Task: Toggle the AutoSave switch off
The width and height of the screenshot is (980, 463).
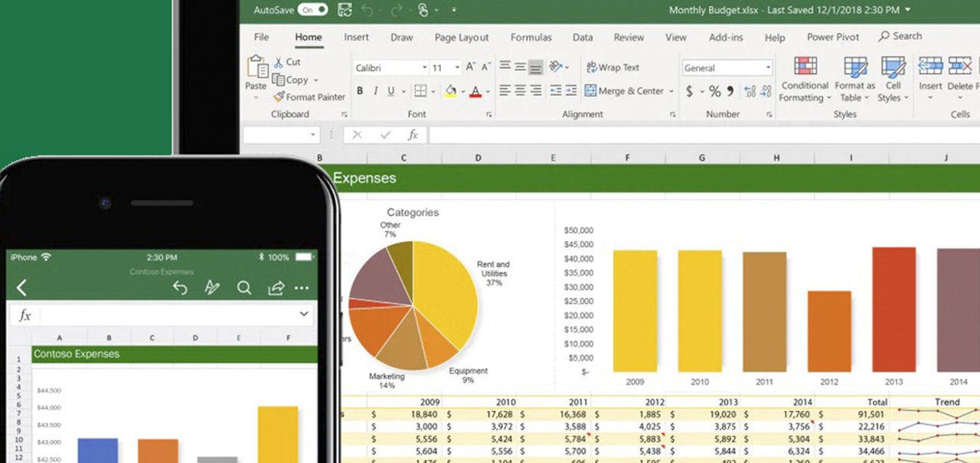Action: (313, 10)
